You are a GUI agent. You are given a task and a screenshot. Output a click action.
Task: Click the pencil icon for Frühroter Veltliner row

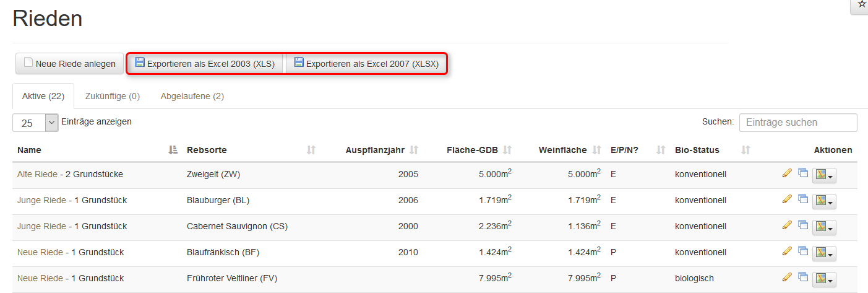tap(787, 277)
